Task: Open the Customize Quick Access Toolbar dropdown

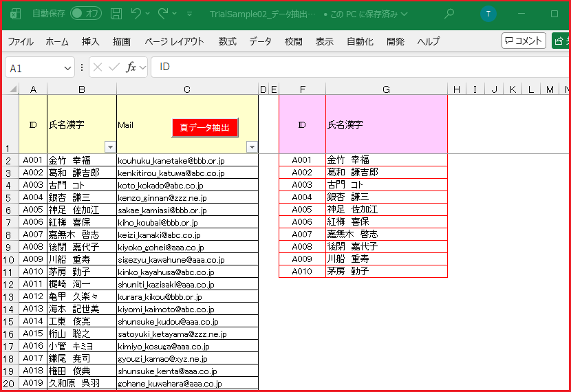Action: [x=189, y=14]
